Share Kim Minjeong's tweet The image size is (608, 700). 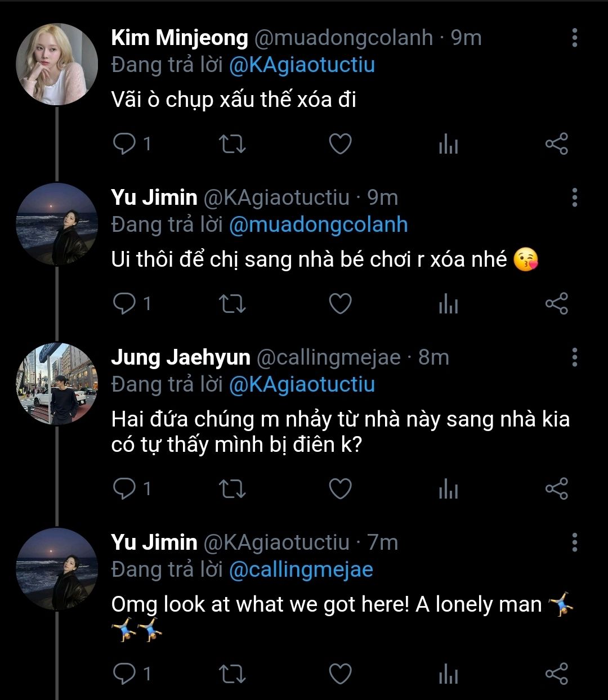(556, 144)
